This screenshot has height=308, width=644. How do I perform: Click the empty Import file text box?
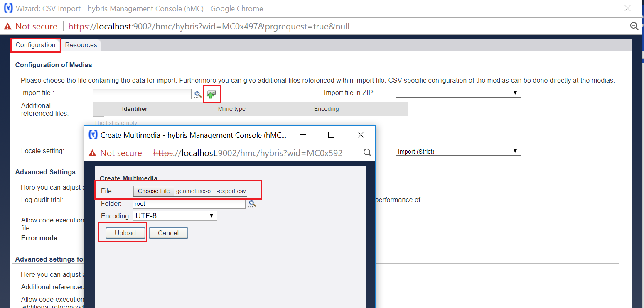click(x=142, y=94)
